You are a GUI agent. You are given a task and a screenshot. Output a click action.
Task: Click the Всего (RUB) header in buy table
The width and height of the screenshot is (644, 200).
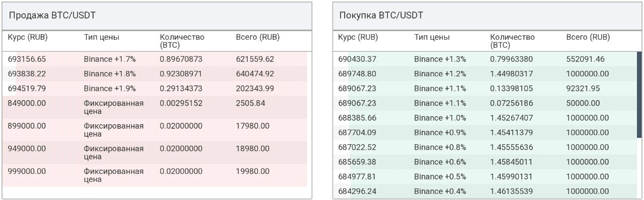pos(588,37)
